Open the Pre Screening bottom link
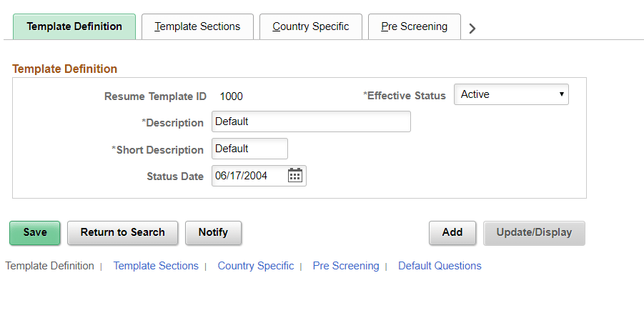The image size is (644, 333). tap(346, 266)
